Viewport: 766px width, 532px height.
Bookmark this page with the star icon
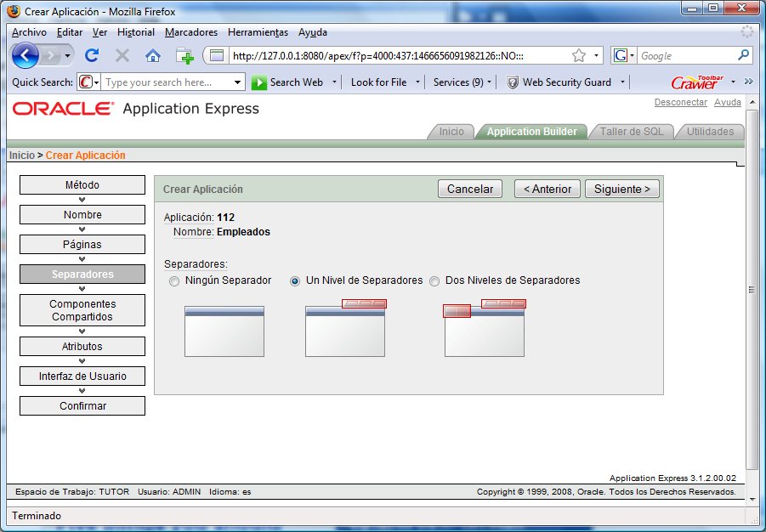point(579,56)
